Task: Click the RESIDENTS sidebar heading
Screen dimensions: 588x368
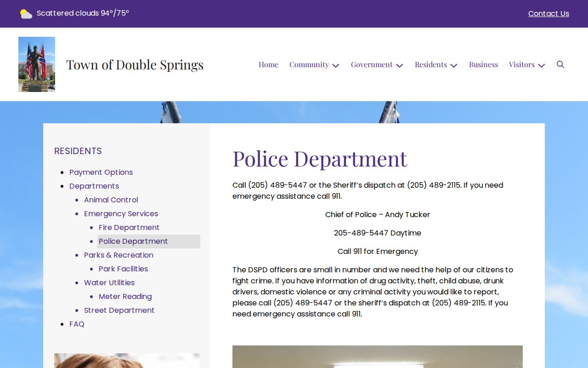Action: (x=78, y=151)
